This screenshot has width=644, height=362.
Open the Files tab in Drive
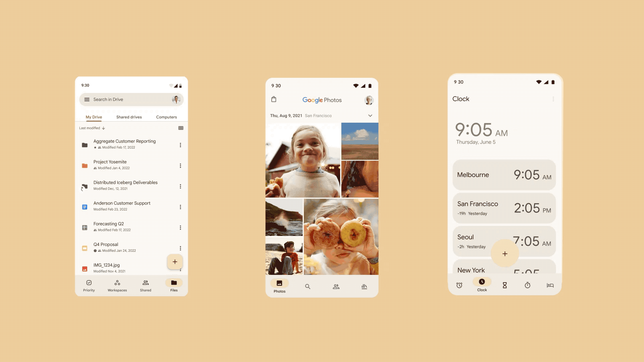coord(174,285)
